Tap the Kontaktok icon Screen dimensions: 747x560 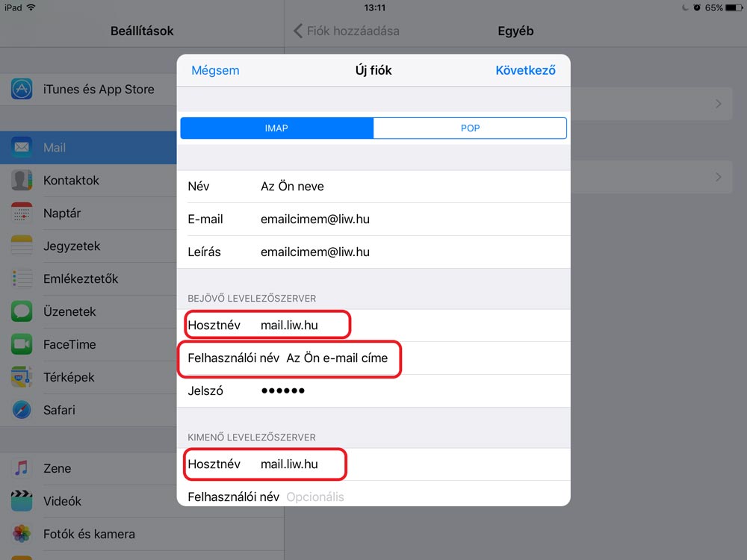point(22,181)
